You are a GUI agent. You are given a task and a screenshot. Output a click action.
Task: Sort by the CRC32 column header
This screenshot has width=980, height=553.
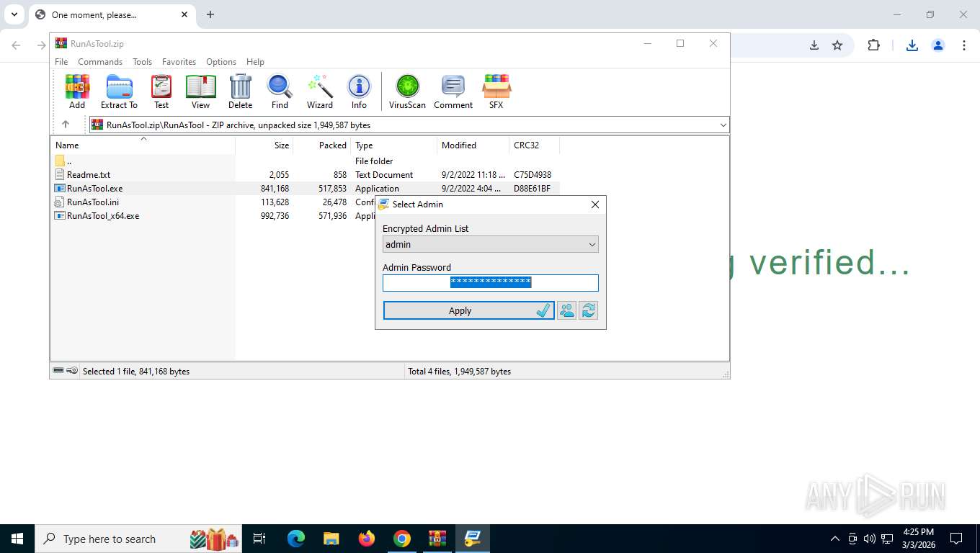534,145
